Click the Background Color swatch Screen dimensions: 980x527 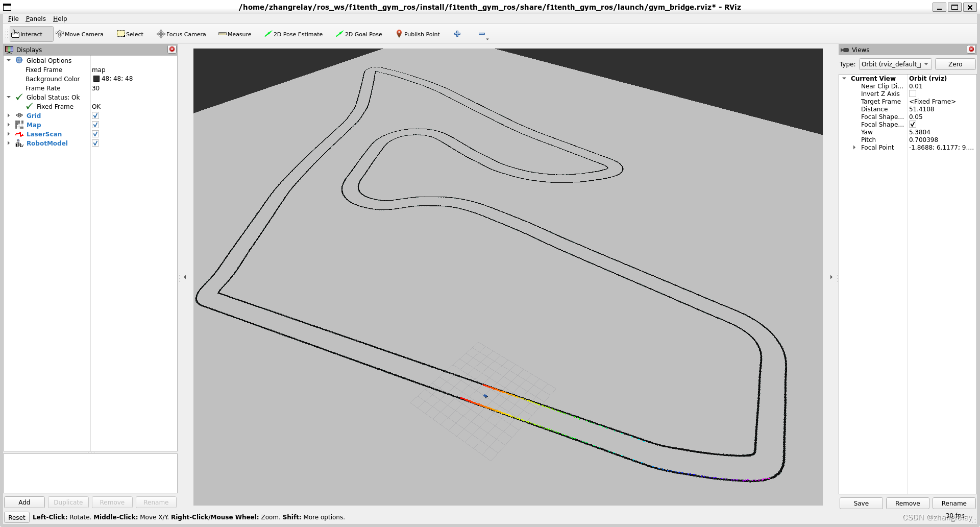point(96,79)
